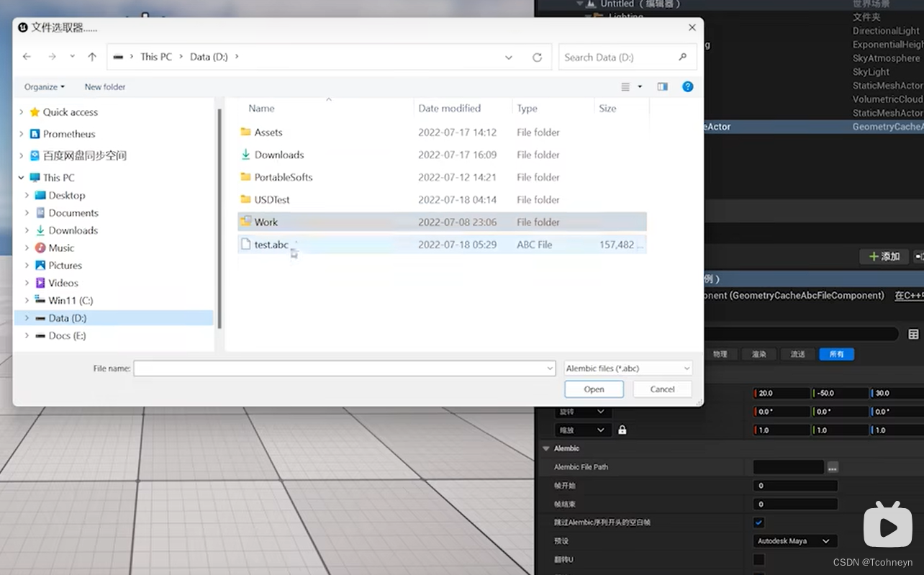Select the 物理 filter tab
Viewport: 924px width, 575px height.
coord(720,354)
